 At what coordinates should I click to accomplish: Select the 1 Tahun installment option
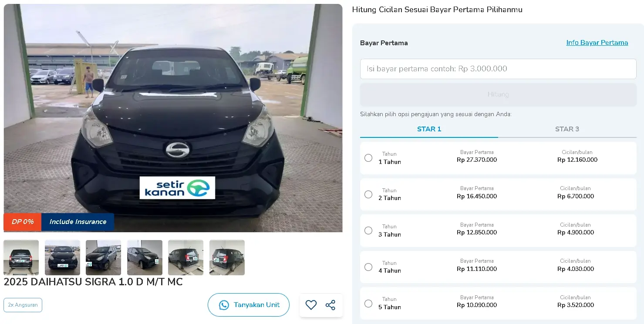pyautogui.click(x=368, y=158)
